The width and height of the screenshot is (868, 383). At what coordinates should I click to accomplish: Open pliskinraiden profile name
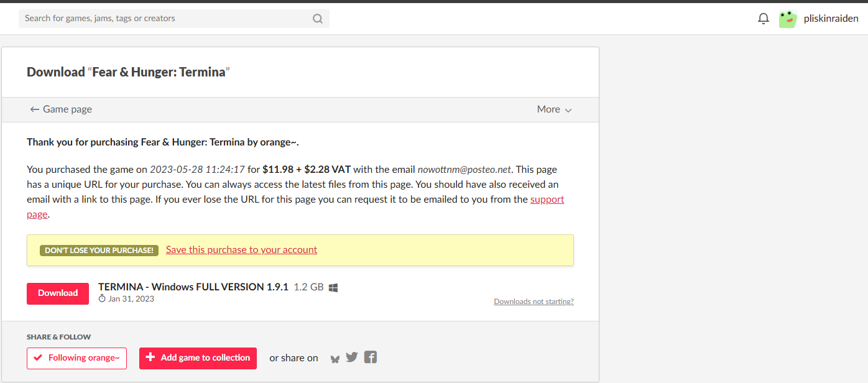(831, 19)
